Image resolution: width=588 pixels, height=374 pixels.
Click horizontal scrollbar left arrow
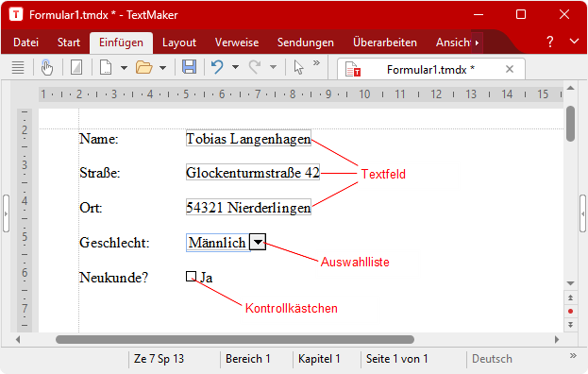point(18,339)
